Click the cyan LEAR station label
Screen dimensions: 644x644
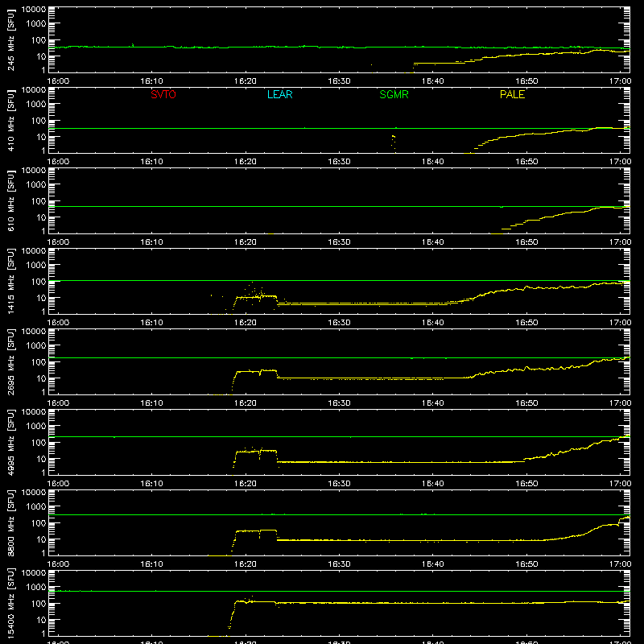pyautogui.click(x=279, y=94)
